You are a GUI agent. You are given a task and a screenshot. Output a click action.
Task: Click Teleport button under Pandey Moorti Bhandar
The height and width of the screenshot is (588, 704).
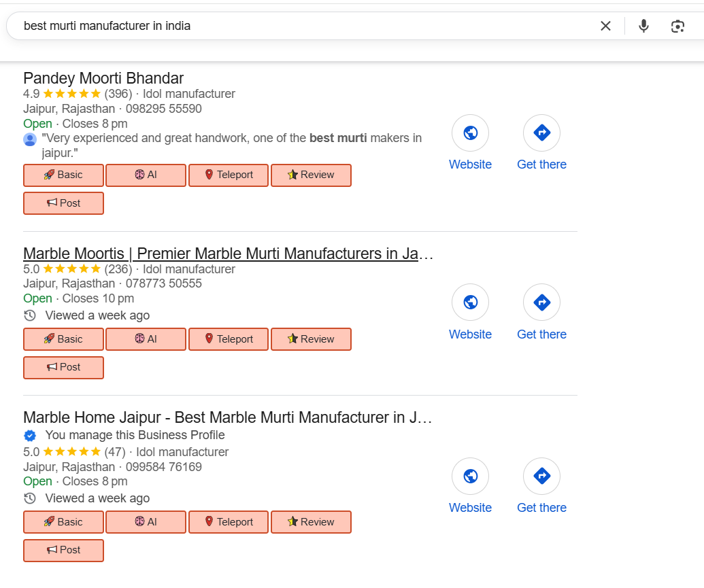tap(229, 175)
